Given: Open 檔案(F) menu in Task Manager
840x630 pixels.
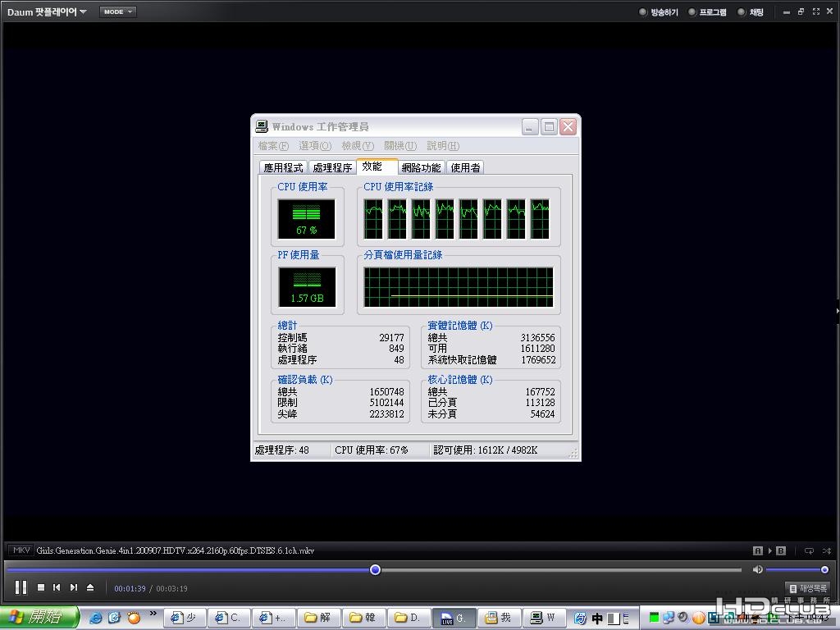Looking at the screenshot, I should coord(273,146).
